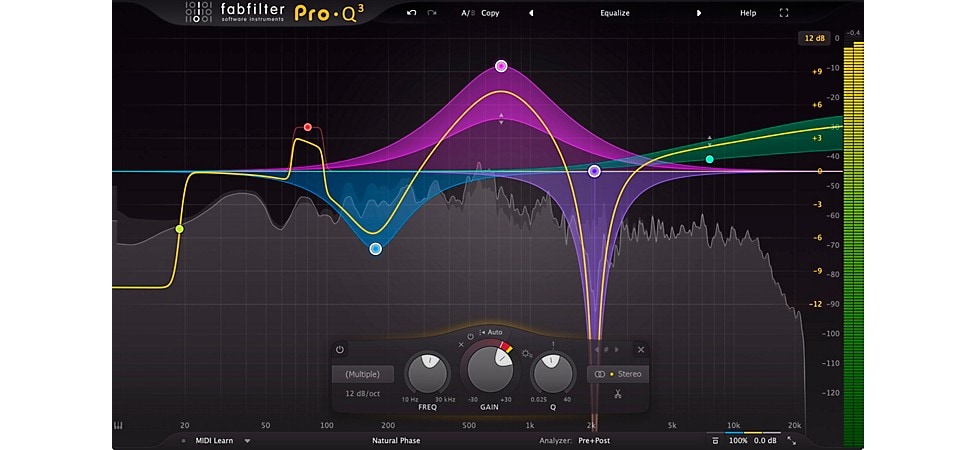Click the resize arrows icon at bottom right
The width and height of the screenshot is (976, 450).
pos(792,441)
